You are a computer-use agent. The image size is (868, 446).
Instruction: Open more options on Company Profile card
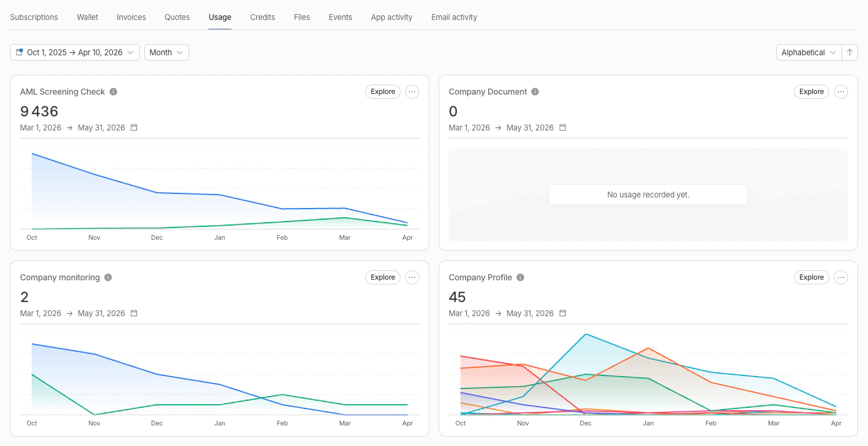(841, 277)
